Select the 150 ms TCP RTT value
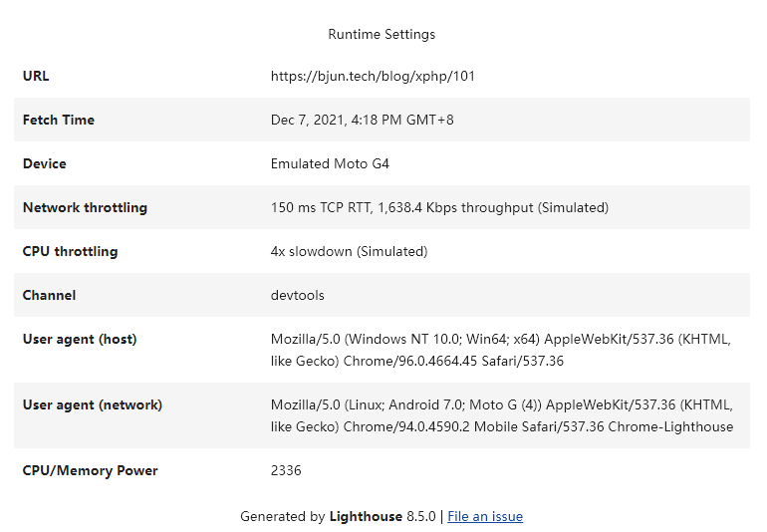 (439, 207)
